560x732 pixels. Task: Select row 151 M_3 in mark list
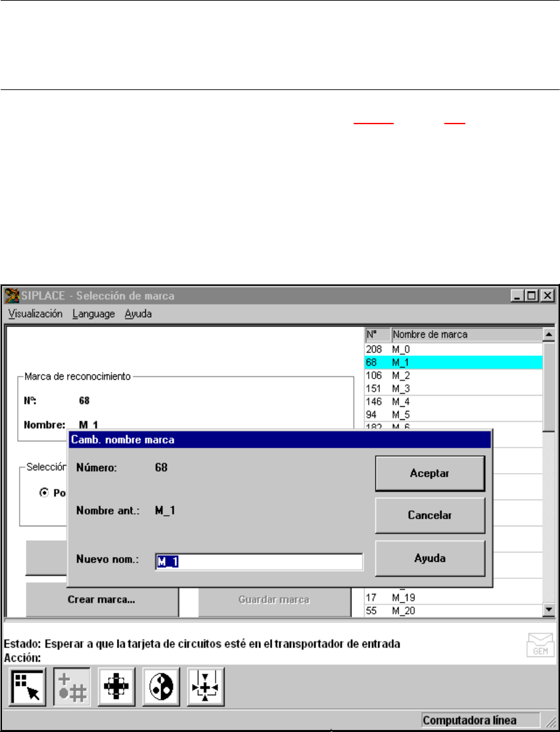[454, 388]
